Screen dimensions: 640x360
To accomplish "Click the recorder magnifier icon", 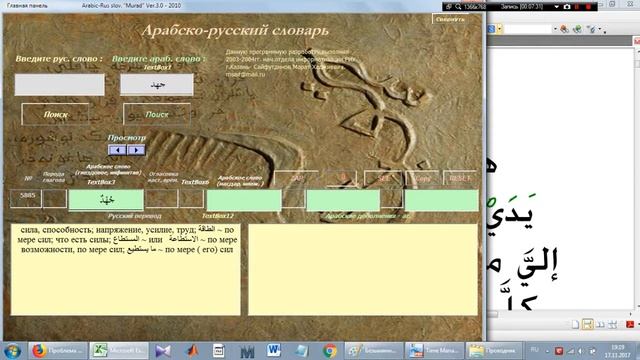I will [458, 7].
